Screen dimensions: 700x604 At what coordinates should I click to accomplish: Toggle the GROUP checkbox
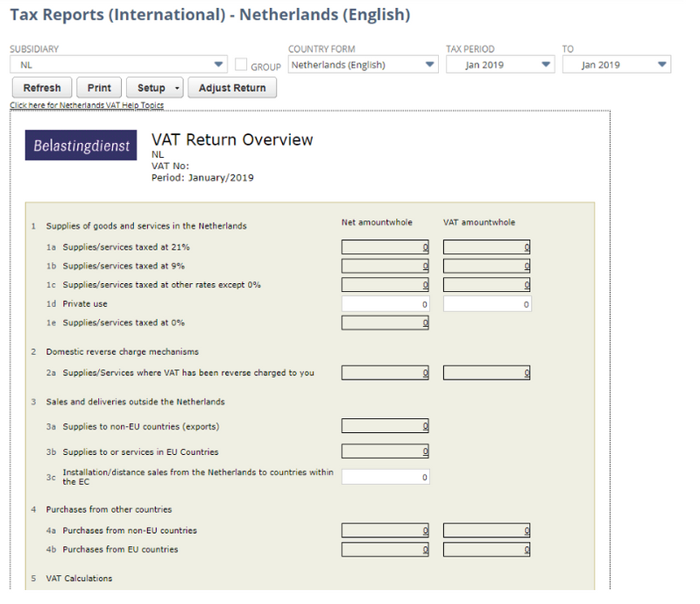[x=241, y=65]
